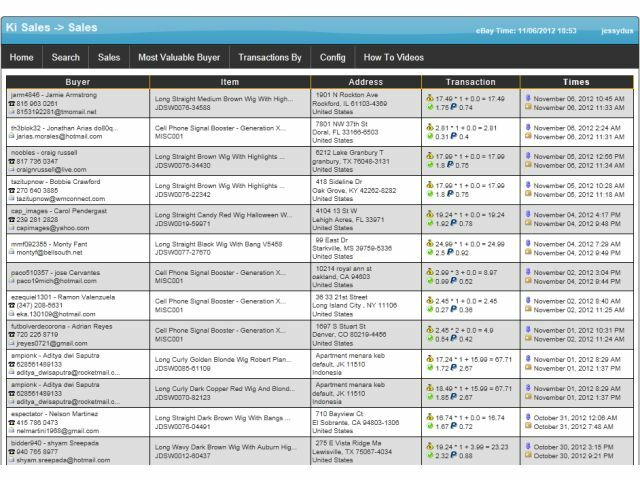Click paid time icon for November 06 11:33 AM
This screenshot has height=480, width=640.
click(528, 107)
